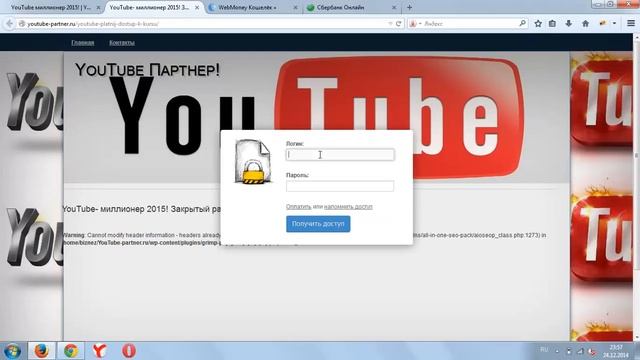
Task: Close the WebMoney Кошелёк tab
Action: click(x=295, y=7)
